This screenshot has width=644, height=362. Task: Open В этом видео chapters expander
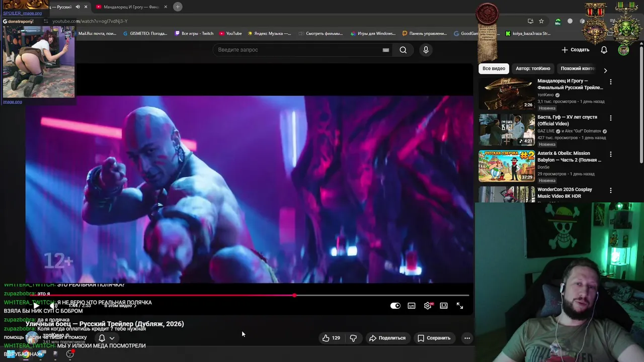[121, 306]
